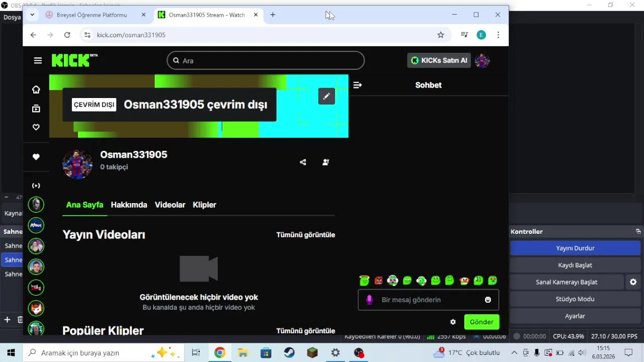Switch to the Hakkımda tab
The width and height of the screenshot is (644, 362).
129,205
